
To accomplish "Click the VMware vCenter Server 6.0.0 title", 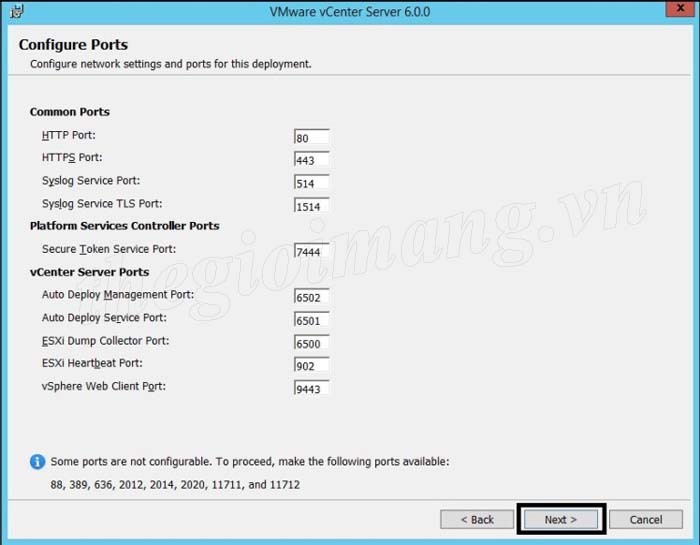I will pyautogui.click(x=350, y=12).
